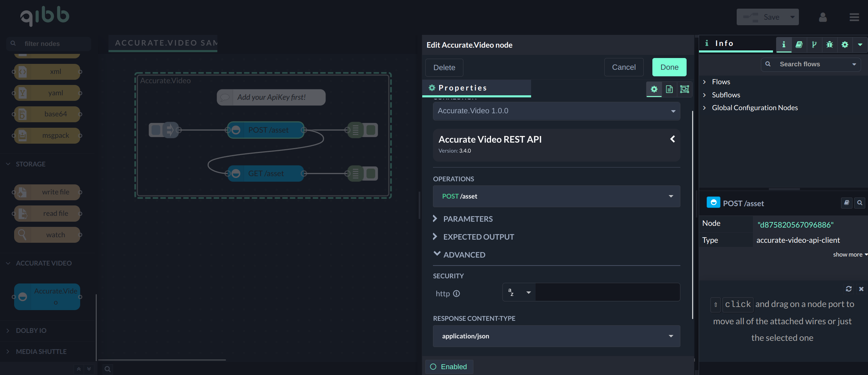Click the Delete button
The image size is (868, 375).
pyautogui.click(x=444, y=68)
